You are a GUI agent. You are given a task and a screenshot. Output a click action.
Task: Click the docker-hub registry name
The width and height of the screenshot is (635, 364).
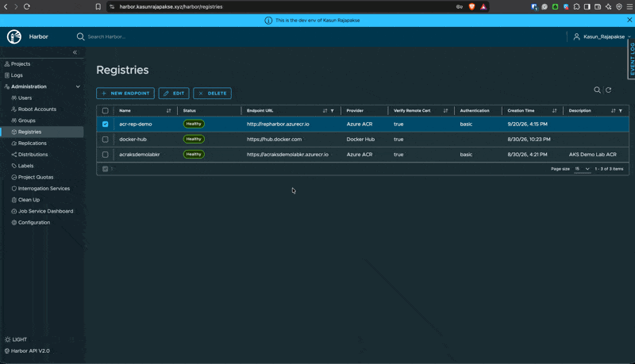[x=133, y=139]
